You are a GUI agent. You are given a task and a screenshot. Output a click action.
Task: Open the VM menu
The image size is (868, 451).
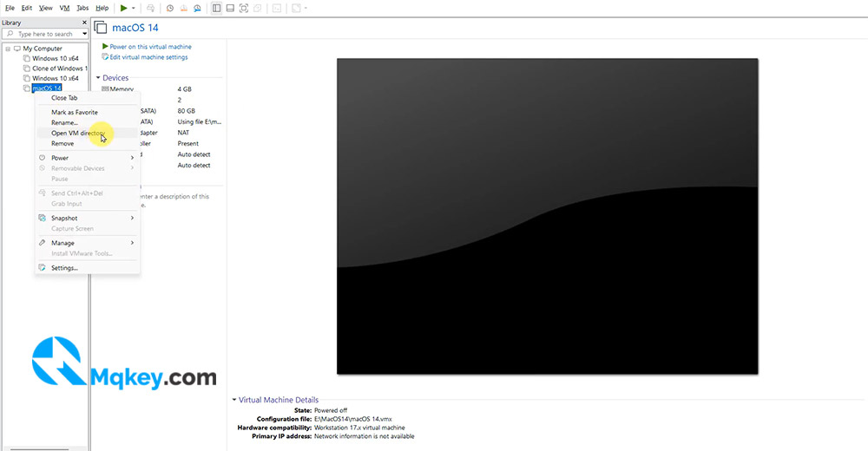click(64, 9)
